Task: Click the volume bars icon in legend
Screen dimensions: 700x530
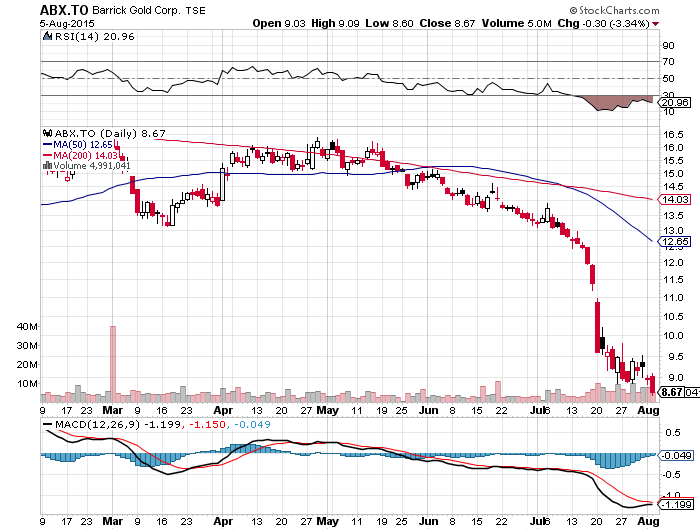Action: click(x=47, y=166)
